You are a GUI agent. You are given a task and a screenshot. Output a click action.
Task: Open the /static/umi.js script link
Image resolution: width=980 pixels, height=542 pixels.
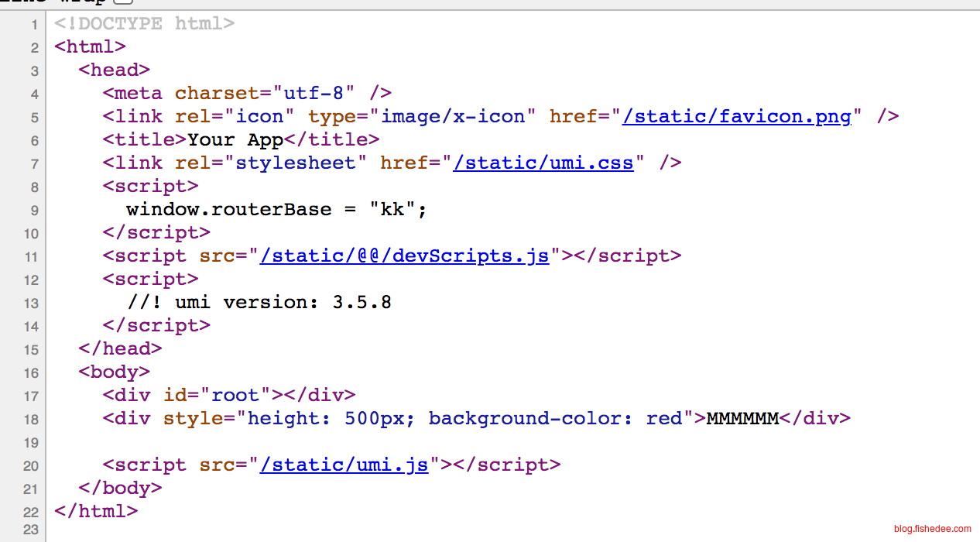coord(344,465)
